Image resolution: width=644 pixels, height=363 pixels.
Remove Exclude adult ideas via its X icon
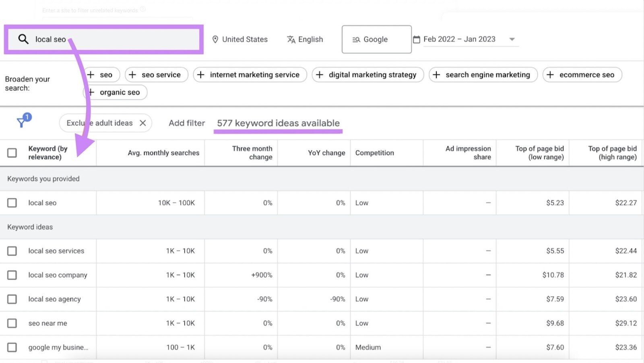pos(143,123)
